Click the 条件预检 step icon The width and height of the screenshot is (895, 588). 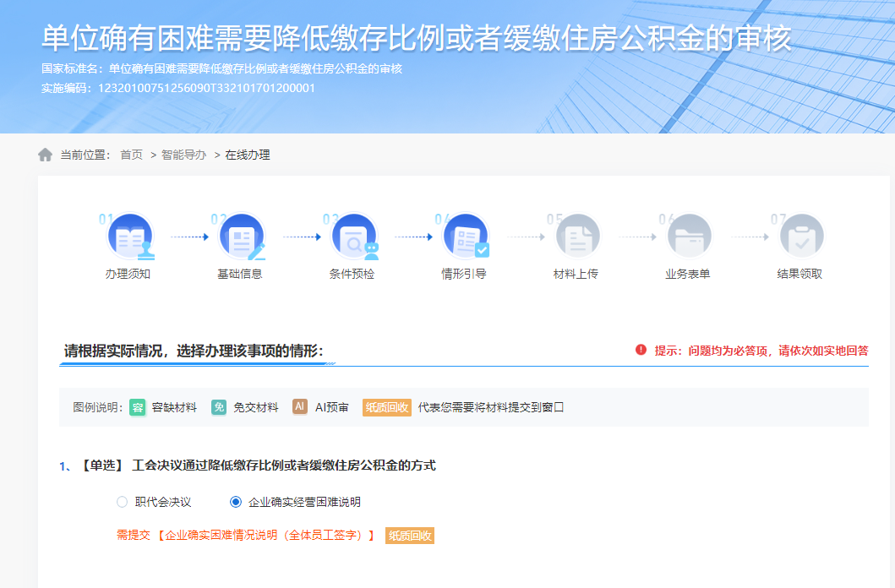tap(354, 235)
